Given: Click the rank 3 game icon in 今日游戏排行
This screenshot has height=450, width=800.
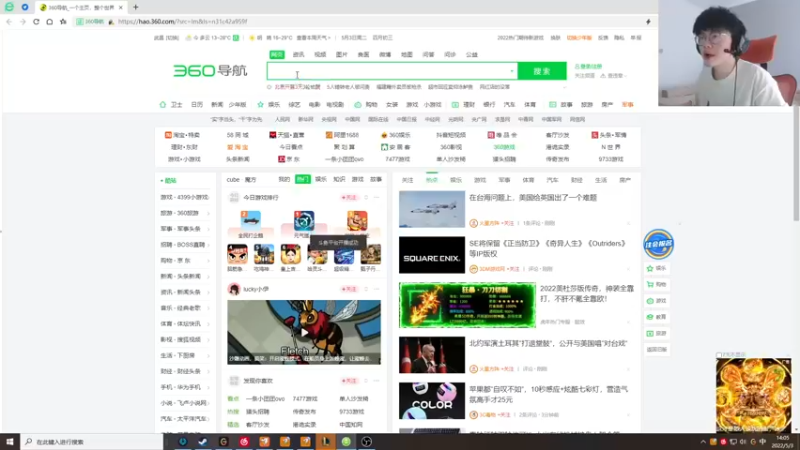Looking at the screenshot, I should pyautogui.click(x=357, y=221).
